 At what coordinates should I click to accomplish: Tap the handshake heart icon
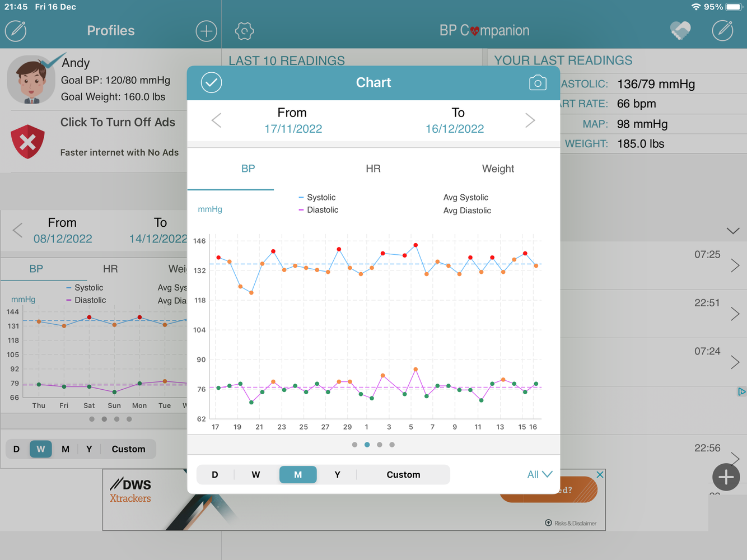click(680, 31)
